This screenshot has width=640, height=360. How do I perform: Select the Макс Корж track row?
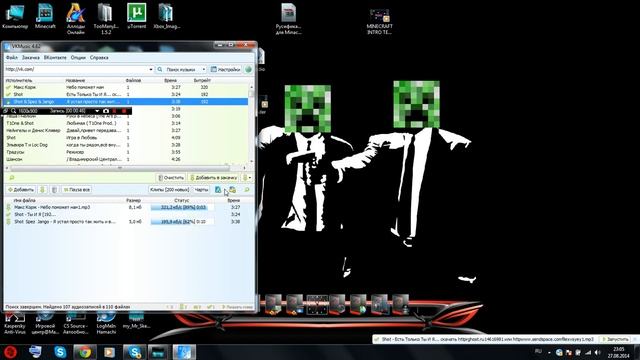click(126, 87)
